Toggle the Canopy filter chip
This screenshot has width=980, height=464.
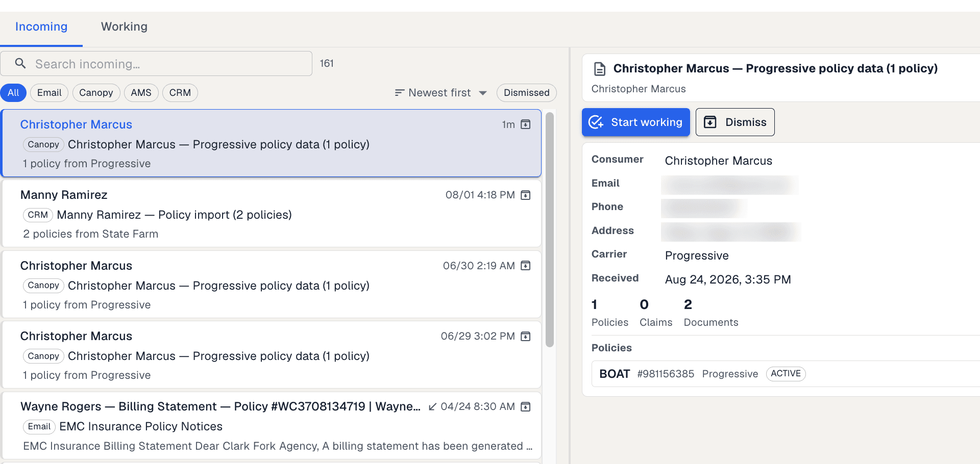point(96,93)
